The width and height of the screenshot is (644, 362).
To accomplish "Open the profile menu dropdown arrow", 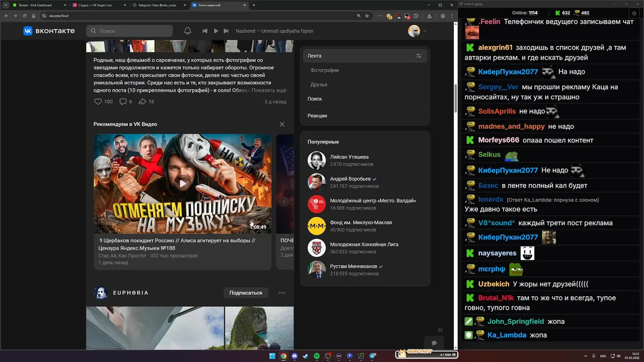I will (x=425, y=31).
